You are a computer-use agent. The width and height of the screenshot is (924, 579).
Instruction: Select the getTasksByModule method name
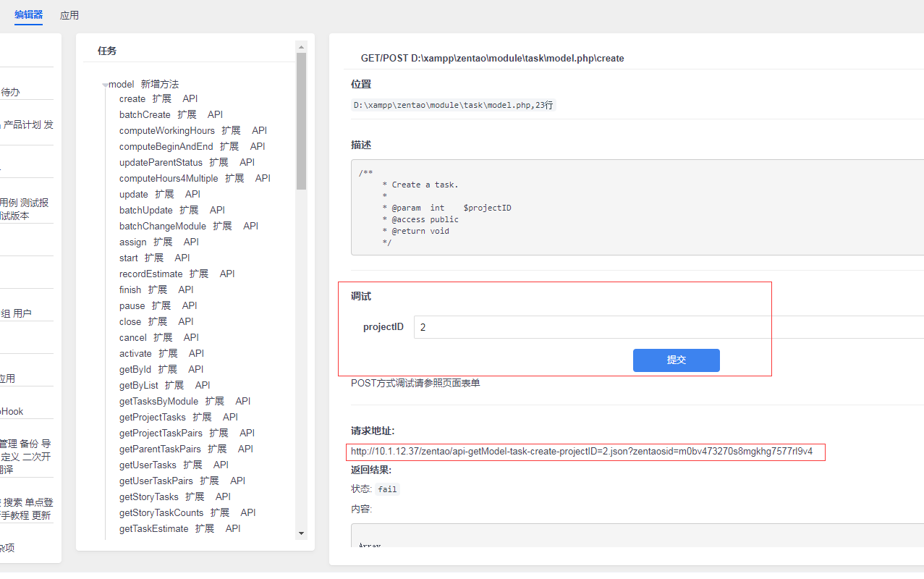[158, 401]
